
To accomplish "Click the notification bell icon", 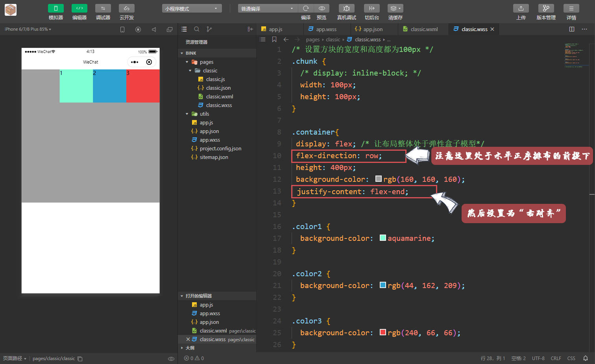I will pyautogui.click(x=586, y=358).
